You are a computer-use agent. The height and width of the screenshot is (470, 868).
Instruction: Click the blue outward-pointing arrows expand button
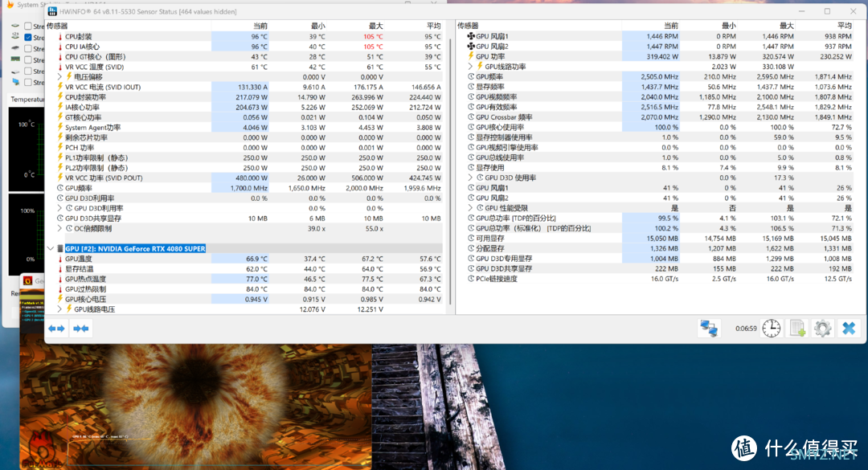(56, 329)
